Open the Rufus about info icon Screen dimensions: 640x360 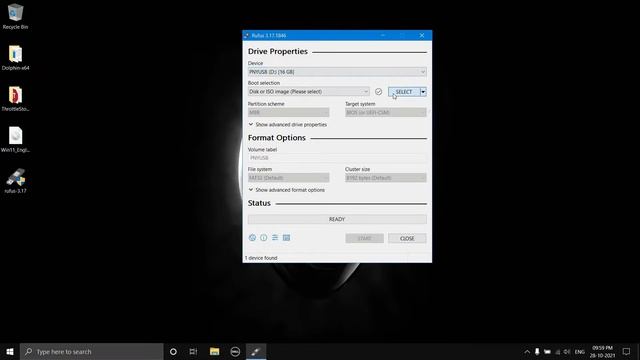[264, 238]
